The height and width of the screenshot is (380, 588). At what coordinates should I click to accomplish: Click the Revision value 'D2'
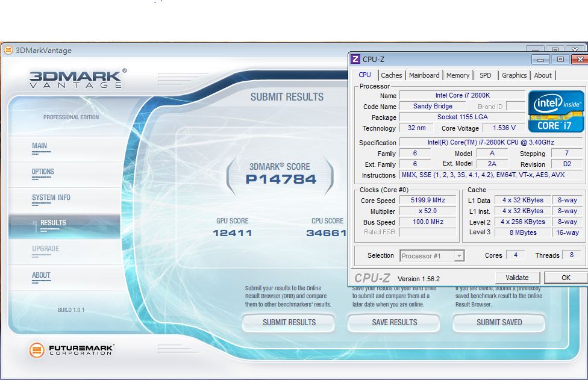[x=567, y=164]
